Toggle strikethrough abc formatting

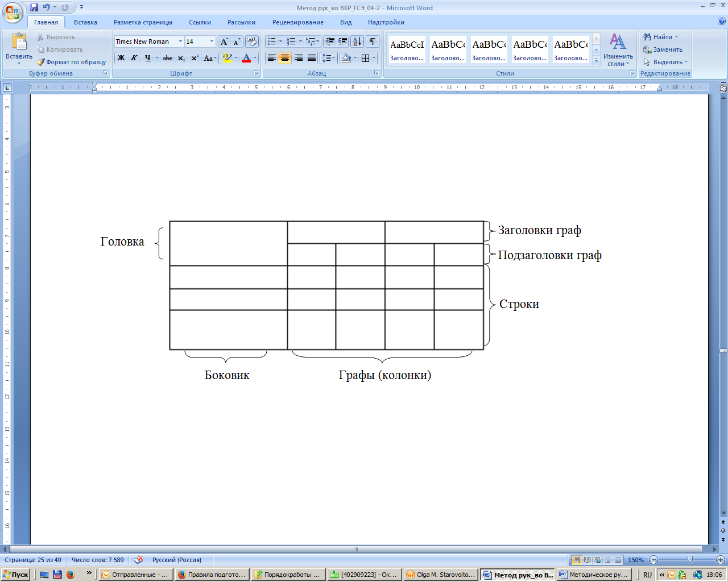pyautogui.click(x=168, y=58)
